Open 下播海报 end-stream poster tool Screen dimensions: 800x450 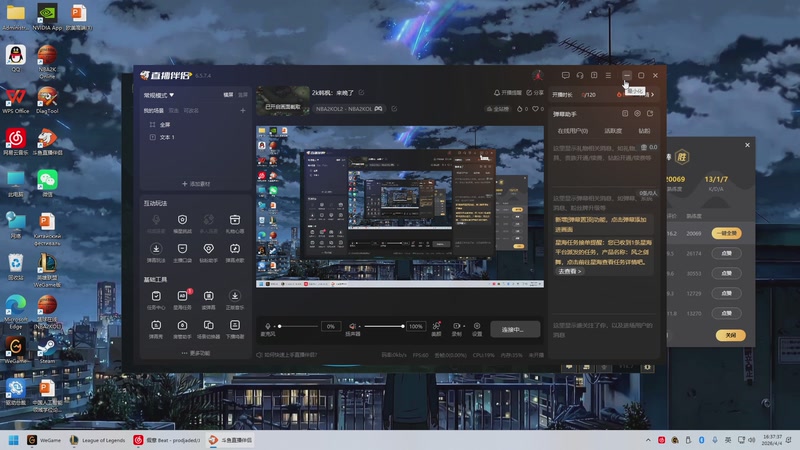(235, 329)
